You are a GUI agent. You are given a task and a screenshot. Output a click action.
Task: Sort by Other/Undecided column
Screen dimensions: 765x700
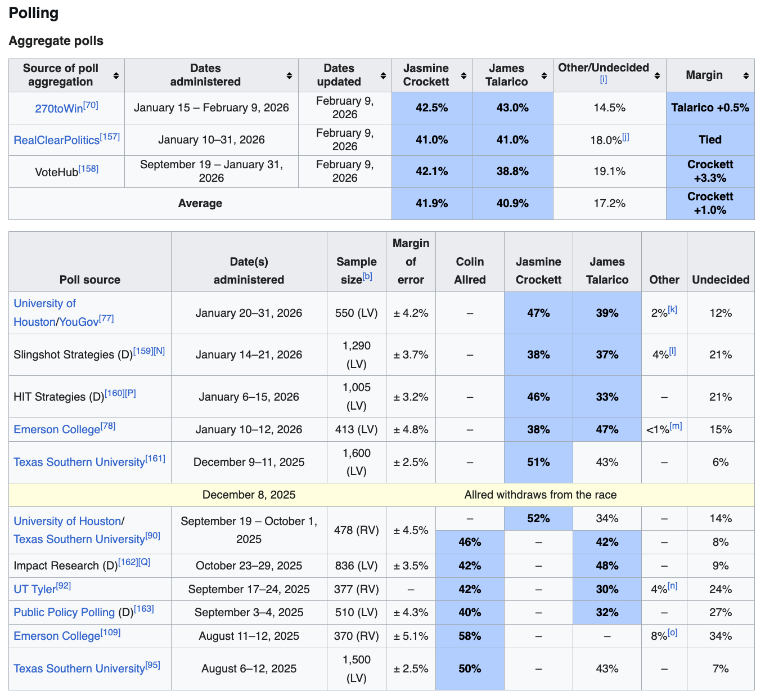[x=657, y=75]
